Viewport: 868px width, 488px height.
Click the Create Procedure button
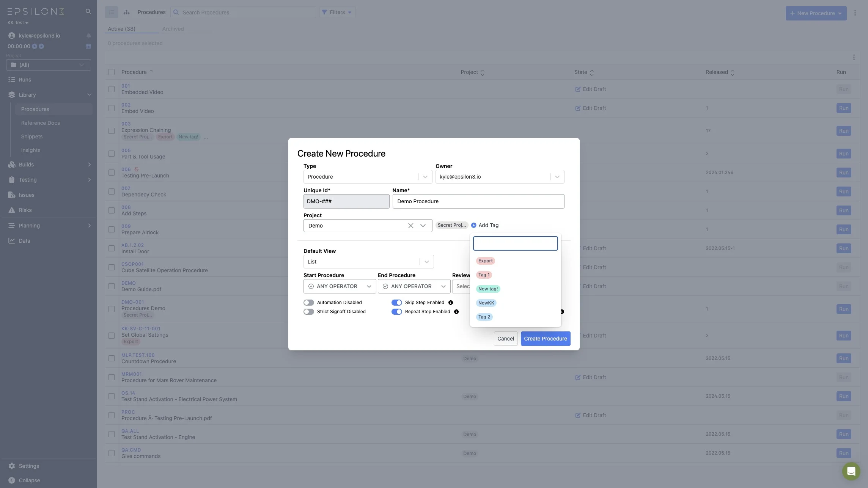pos(546,339)
